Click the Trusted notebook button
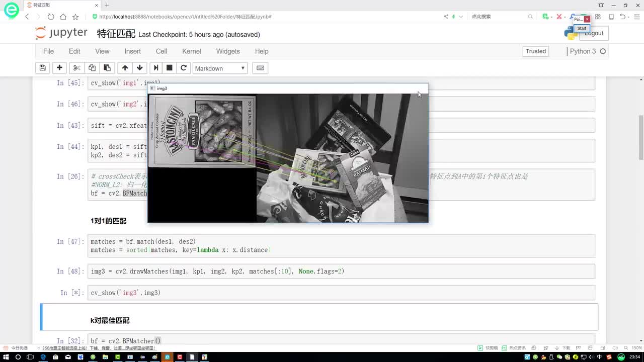The image size is (644, 362). [x=536, y=51]
